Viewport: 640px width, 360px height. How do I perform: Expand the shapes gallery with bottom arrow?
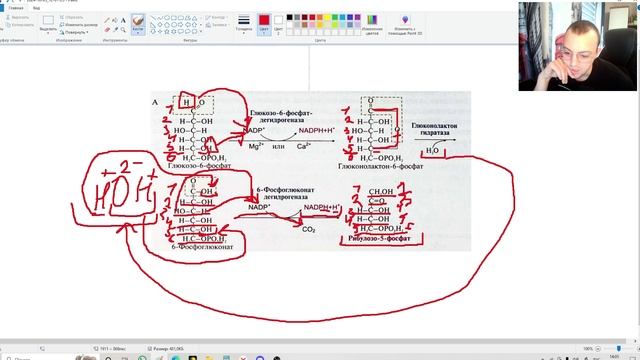click(x=201, y=31)
